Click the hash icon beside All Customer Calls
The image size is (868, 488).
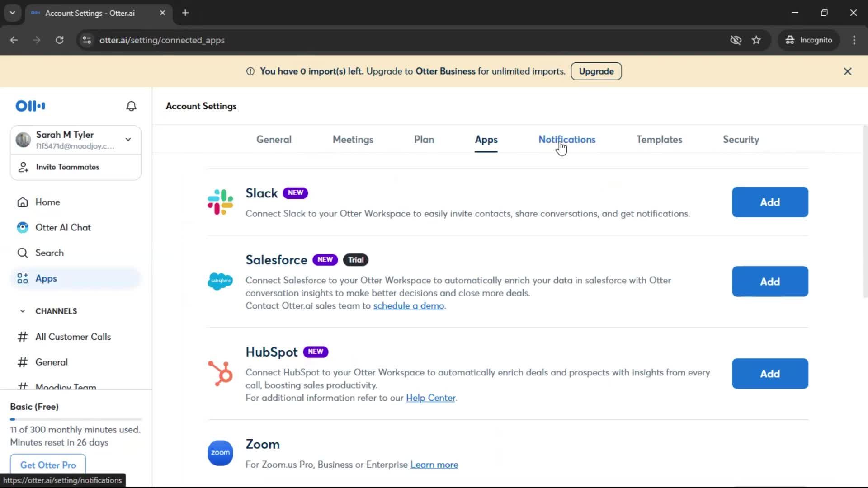pyautogui.click(x=23, y=337)
